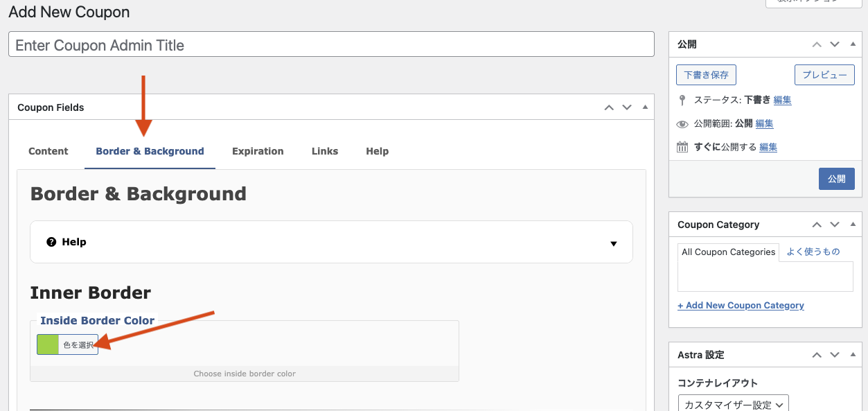This screenshot has height=411, width=868.
Task: Collapse the Coupon Fields panel toggle
Action: point(645,107)
